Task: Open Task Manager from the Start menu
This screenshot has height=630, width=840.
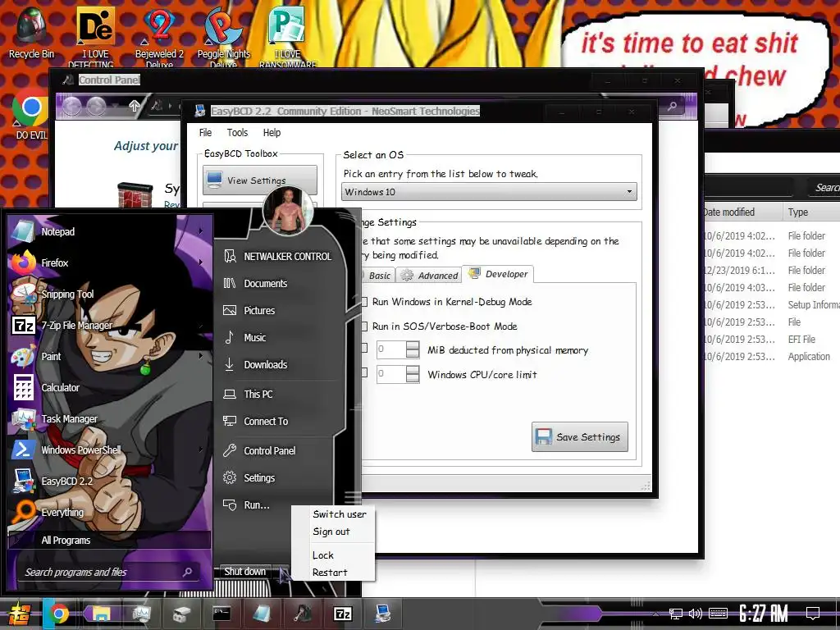Action: tap(69, 419)
